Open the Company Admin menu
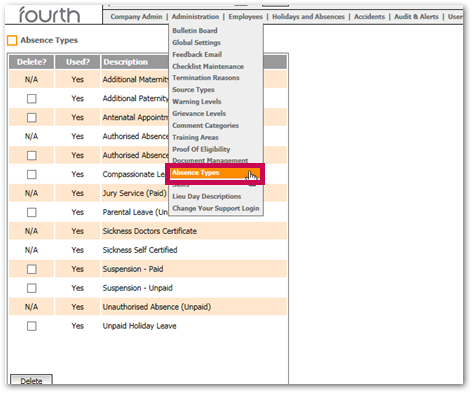The height and width of the screenshot is (393, 472). (x=136, y=17)
